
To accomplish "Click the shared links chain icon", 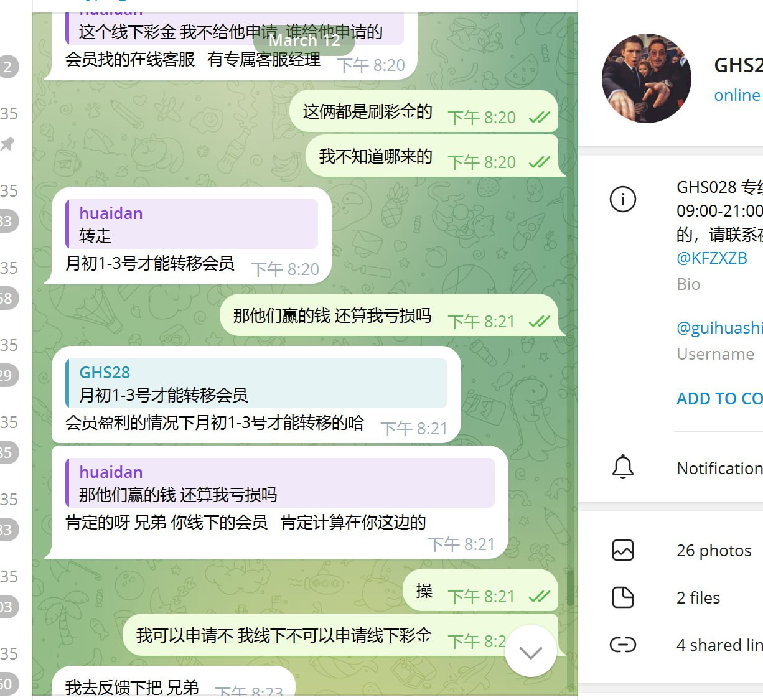I will click(623, 645).
